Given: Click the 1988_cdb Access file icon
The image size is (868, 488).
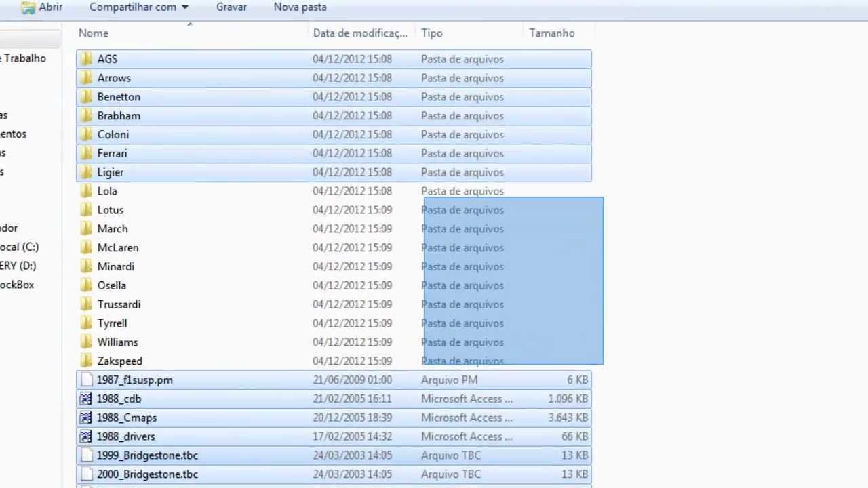Looking at the screenshot, I should (x=85, y=399).
